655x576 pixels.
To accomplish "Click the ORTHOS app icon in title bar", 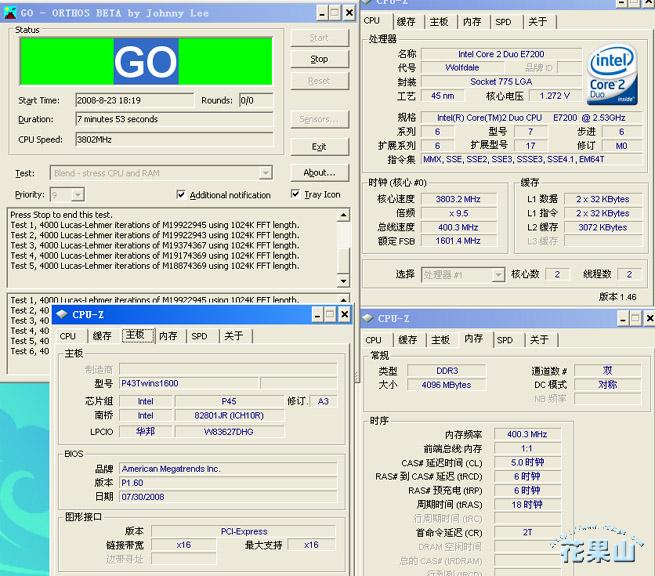I will point(10,13).
